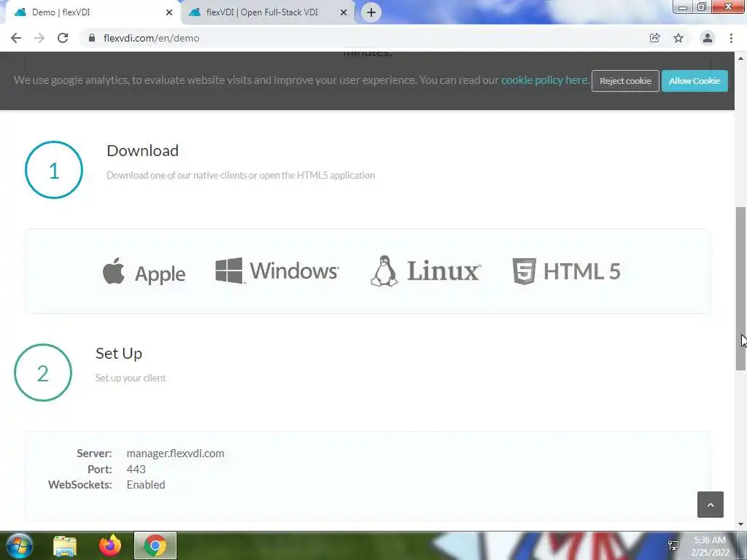Select port value 443
Viewport: 747px width, 560px height.
point(136,469)
